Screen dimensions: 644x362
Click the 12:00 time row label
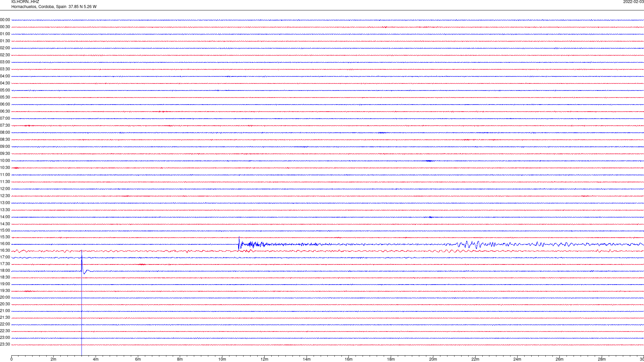(5, 189)
